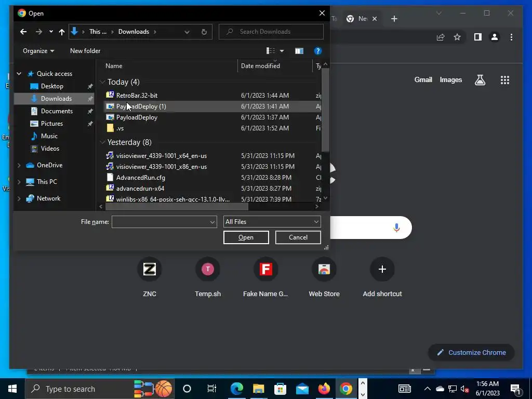Create a New folder
Screen dimensions: 532x399
[x=85, y=51]
